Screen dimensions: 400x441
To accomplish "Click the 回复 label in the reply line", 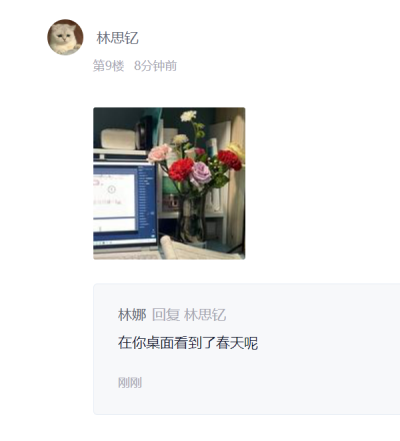I will click(x=166, y=315).
